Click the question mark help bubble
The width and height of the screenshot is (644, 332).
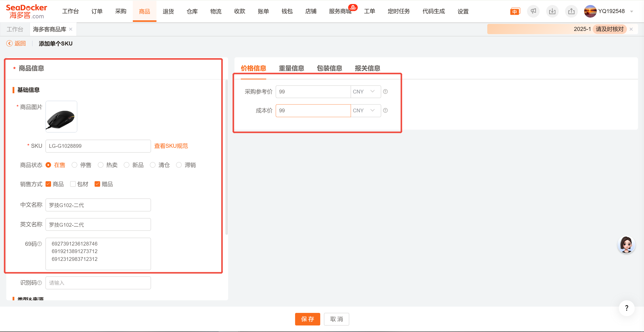tap(626, 308)
